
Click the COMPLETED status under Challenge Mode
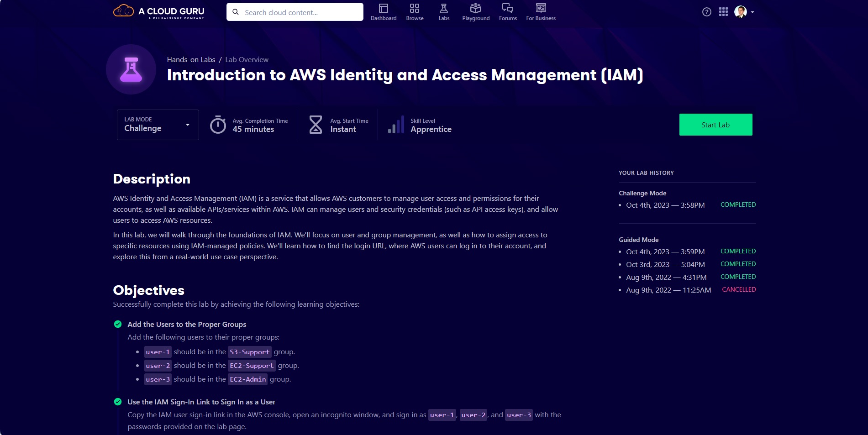point(738,205)
